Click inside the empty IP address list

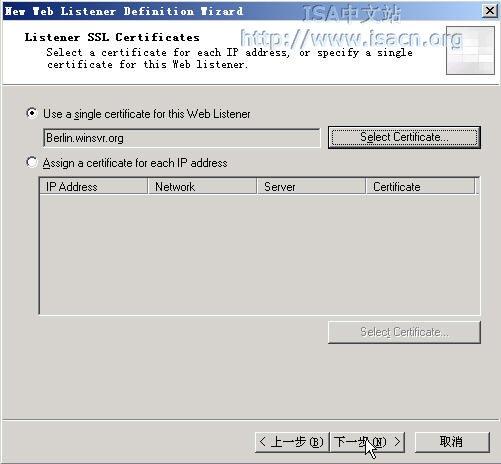click(x=260, y=254)
